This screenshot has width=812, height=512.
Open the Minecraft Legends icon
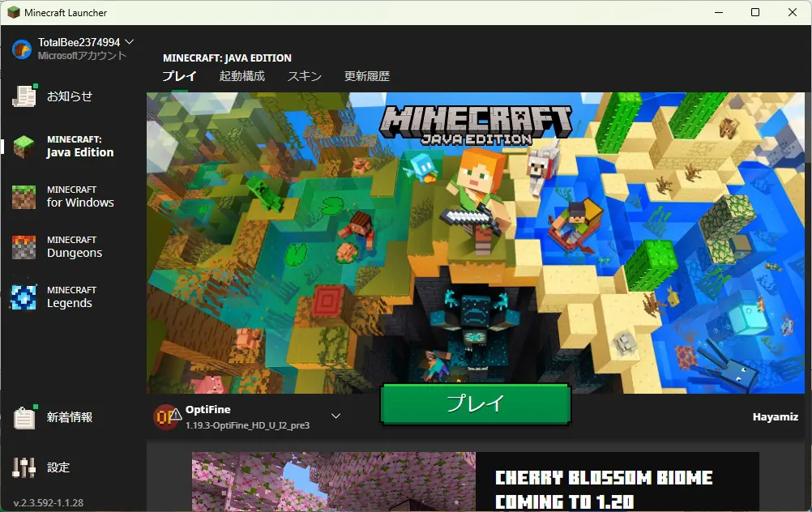tap(24, 297)
